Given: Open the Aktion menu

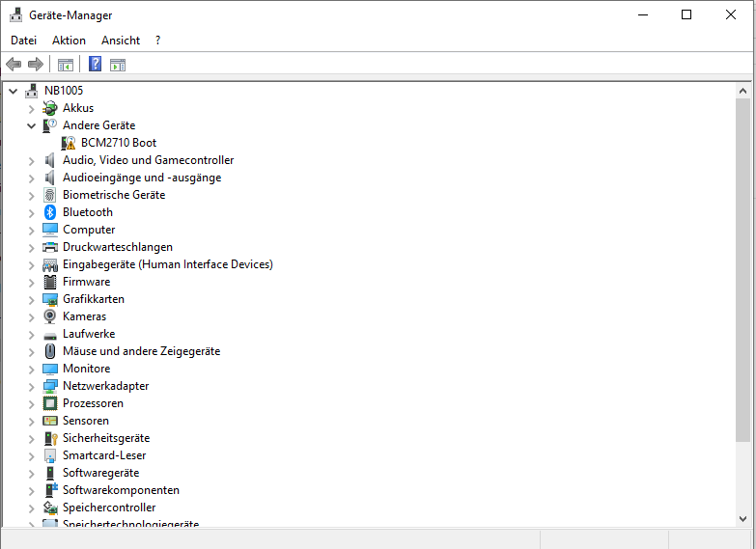Looking at the screenshot, I should click(69, 41).
